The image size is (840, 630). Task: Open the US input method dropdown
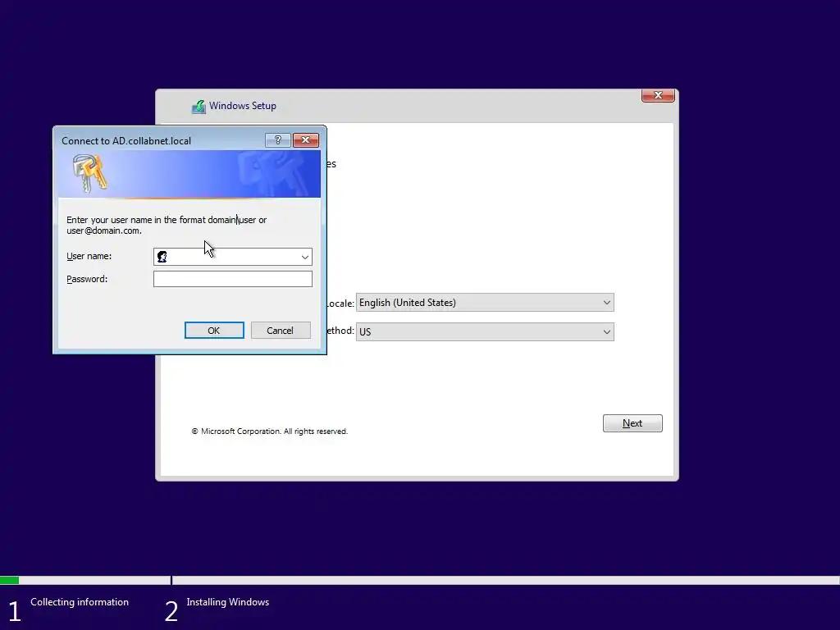click(x=485, y=332)
